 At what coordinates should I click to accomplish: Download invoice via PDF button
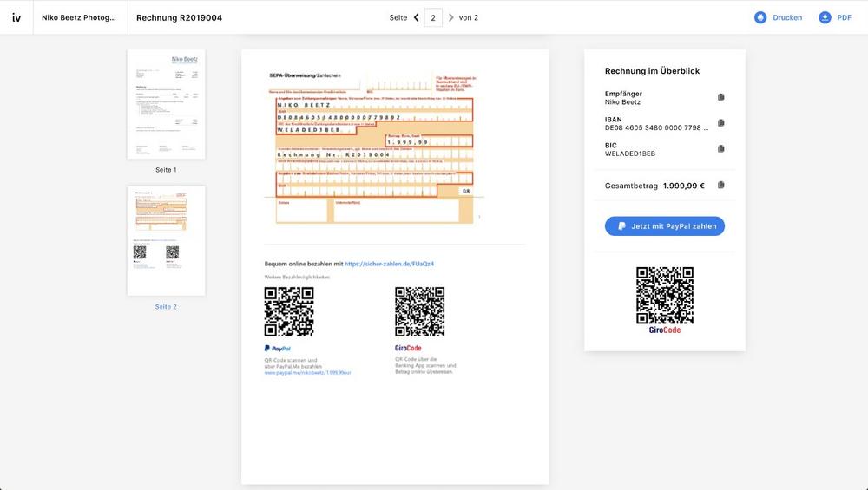[835, 17]
